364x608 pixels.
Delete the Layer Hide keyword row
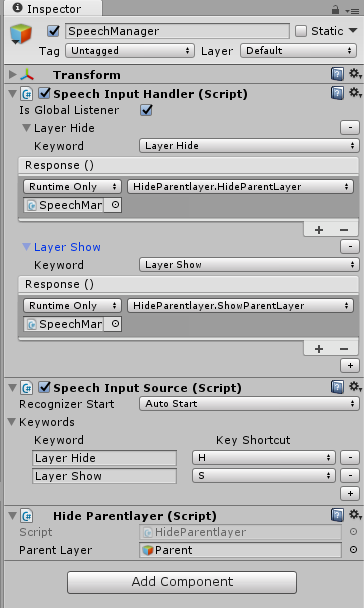click(x=350, y=458)
